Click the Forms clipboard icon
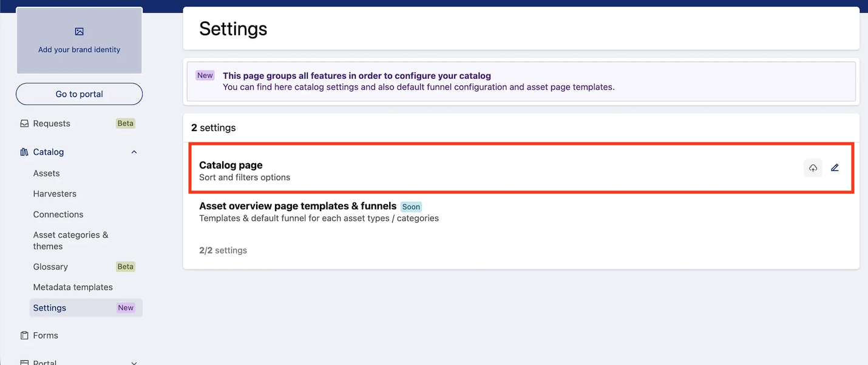868x365 pixels. [24, 335]
